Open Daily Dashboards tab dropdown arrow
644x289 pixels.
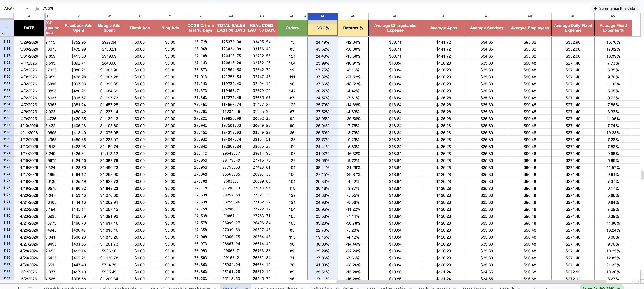pos(141,288)
